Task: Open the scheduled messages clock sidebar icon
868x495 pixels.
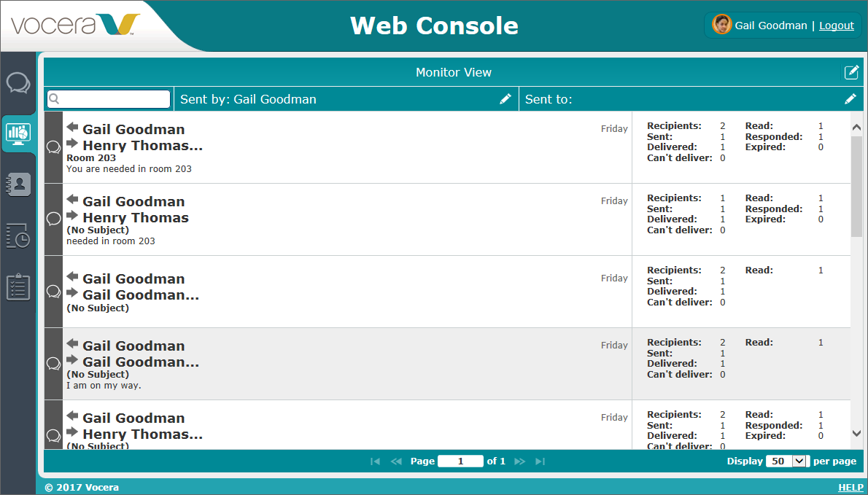Action: coord(18,235)
